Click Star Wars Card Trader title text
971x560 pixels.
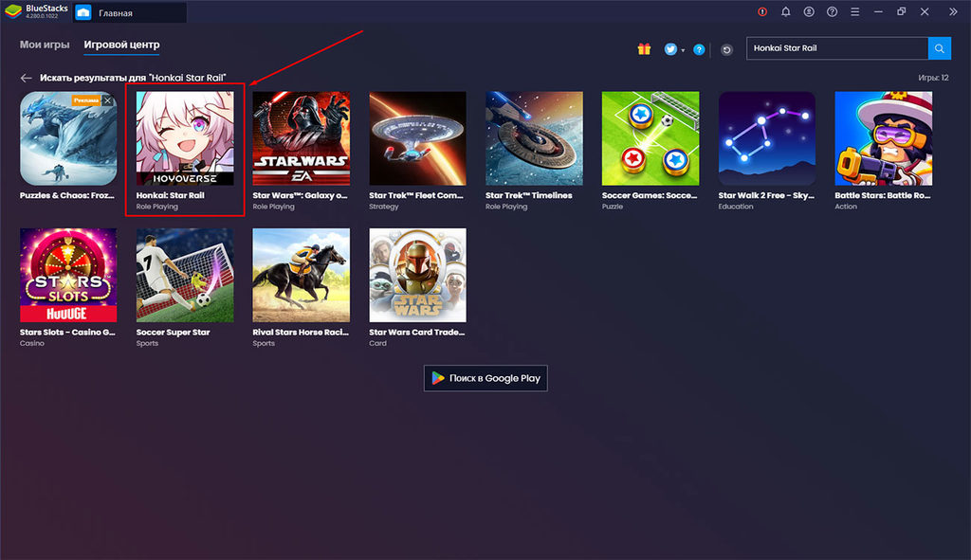[x=417, y=333]
